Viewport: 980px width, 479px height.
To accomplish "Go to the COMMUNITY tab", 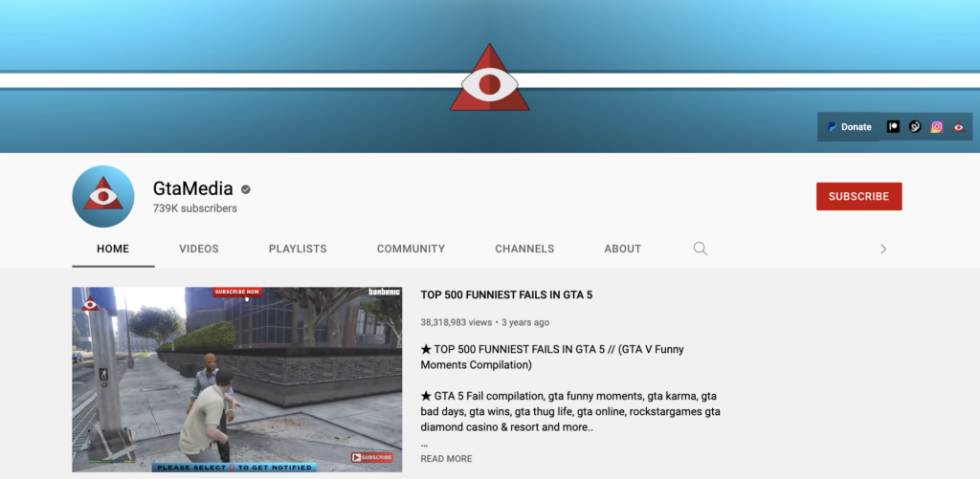I will pos(411,249).
